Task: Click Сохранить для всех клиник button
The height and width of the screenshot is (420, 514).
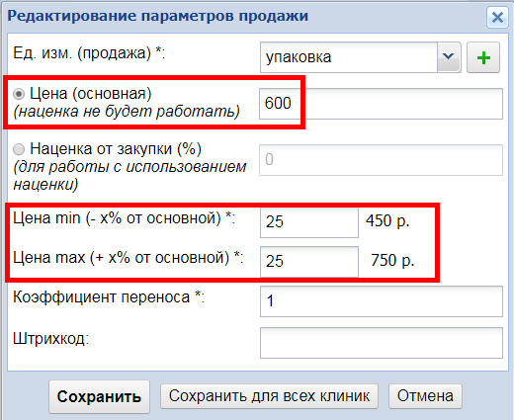Action: tap(269, 396)
